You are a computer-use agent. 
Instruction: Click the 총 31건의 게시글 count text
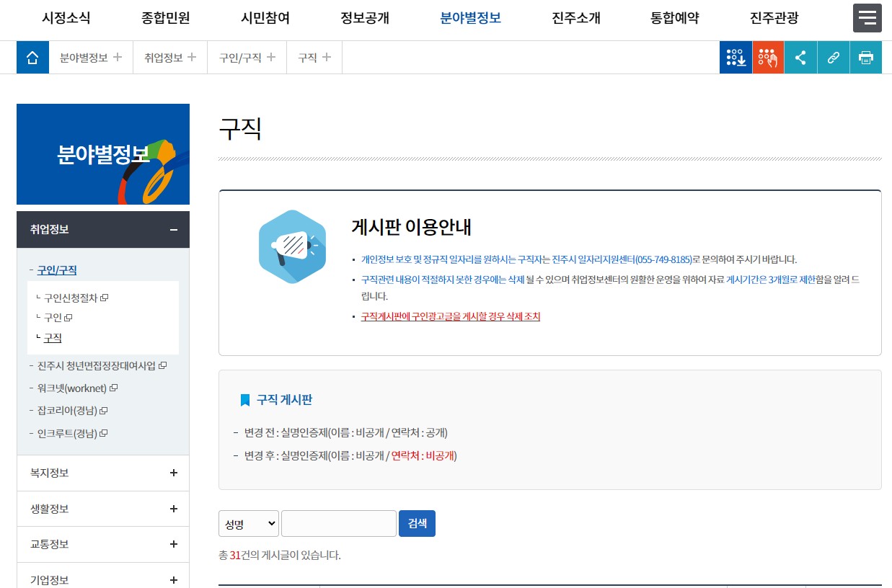pos(280,556)
